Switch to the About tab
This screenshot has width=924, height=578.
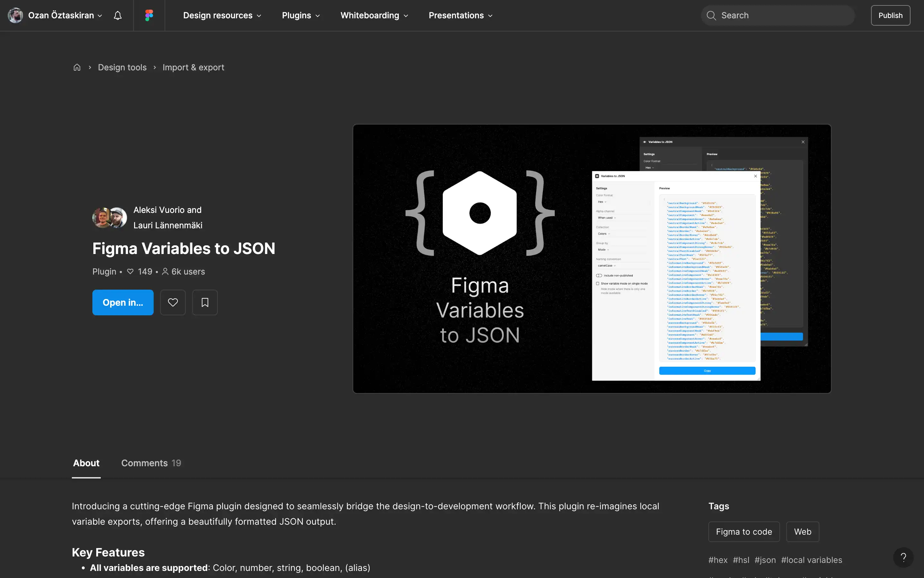86,463
